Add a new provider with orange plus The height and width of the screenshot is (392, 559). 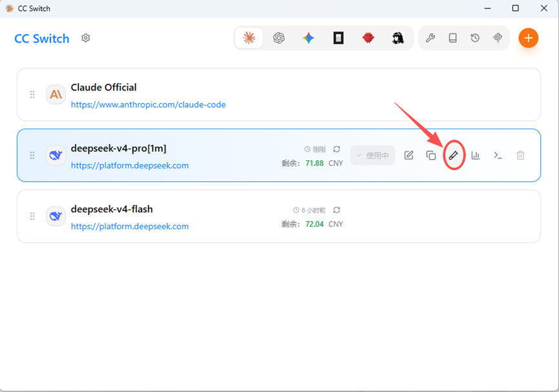pos(529,37)
